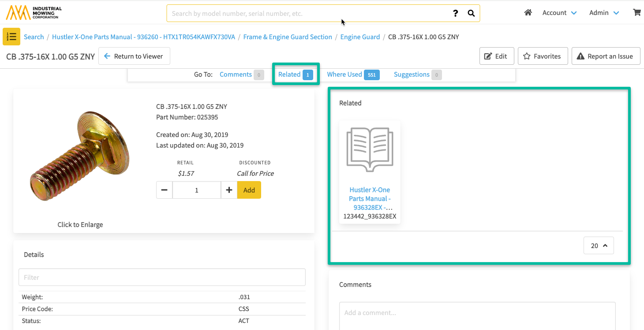Click the Industrial Mowing Corporation logo
644x330 pixels.
[x=34, y=12]
